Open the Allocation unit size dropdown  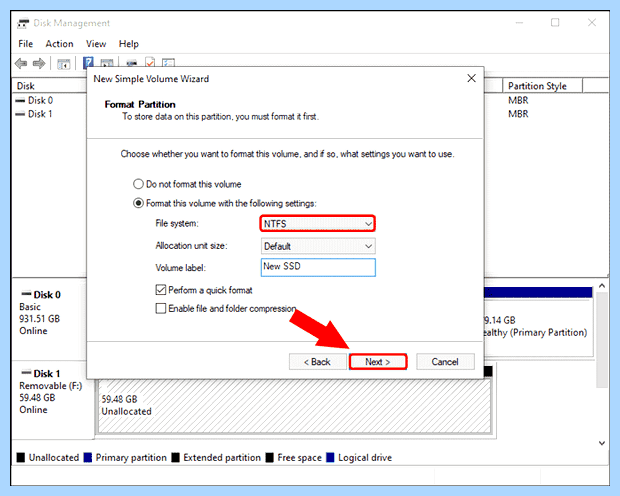318,246
